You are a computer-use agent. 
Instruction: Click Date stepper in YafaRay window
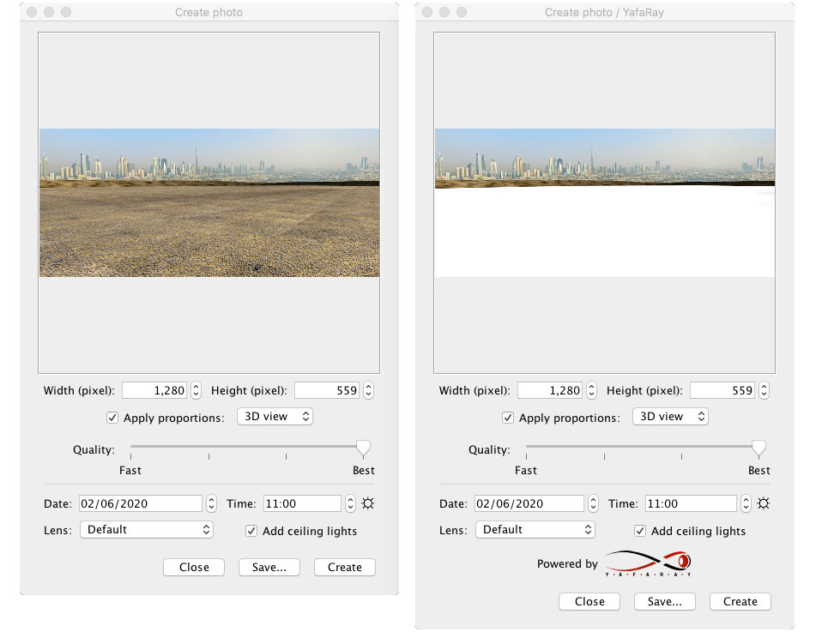(x=593, y=503)
